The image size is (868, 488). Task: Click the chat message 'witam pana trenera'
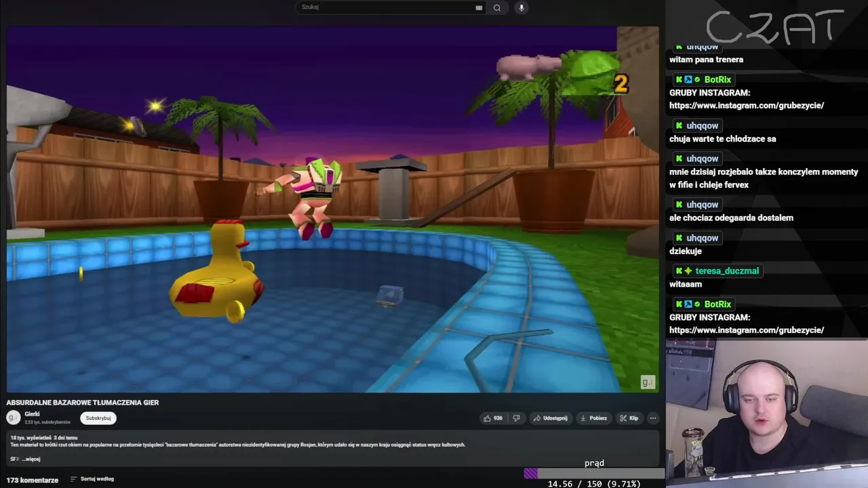[x=706, y=60]
